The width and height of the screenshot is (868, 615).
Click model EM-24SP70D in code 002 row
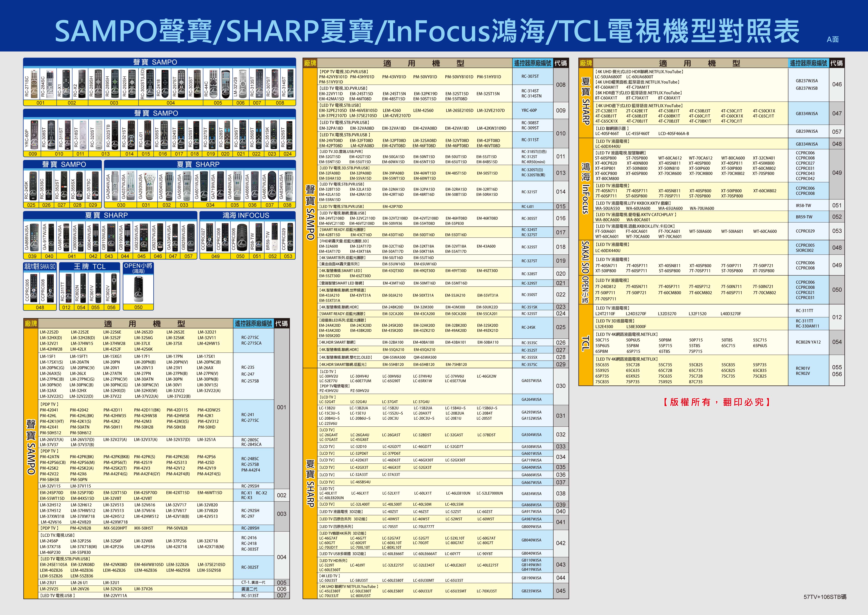pyautogui.click(x=52, y=493)
